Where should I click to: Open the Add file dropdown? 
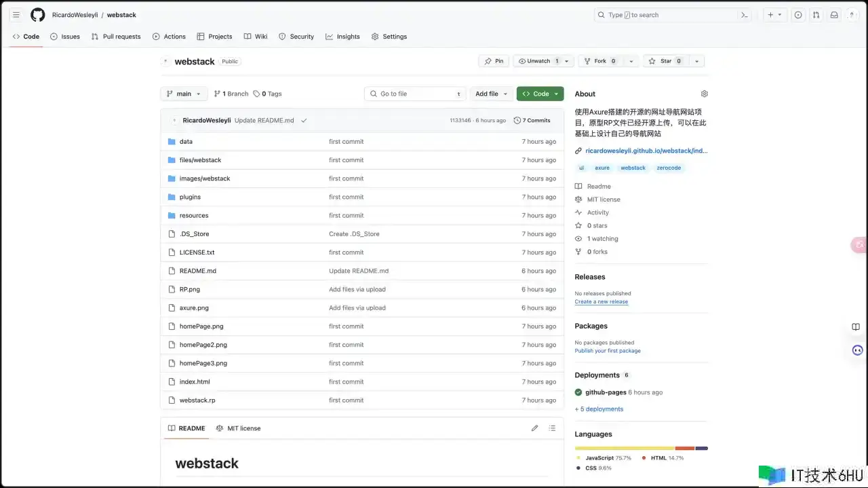pyautogui.click(x=491, y=94)
